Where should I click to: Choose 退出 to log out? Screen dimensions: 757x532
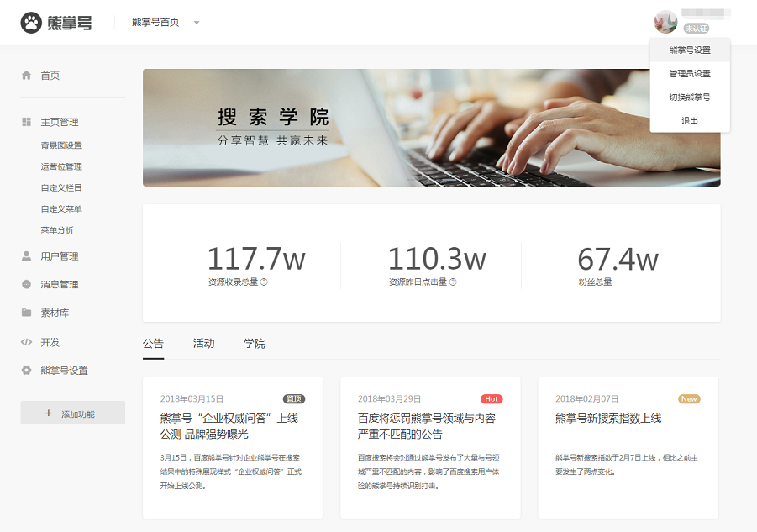point(690,121)
